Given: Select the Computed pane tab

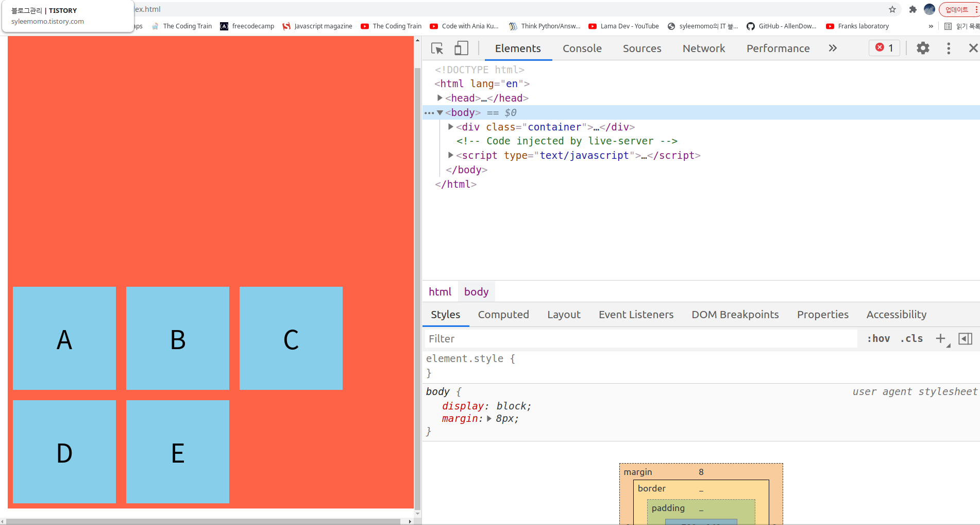Looking at the screenshot, I should tap(503, 315).
